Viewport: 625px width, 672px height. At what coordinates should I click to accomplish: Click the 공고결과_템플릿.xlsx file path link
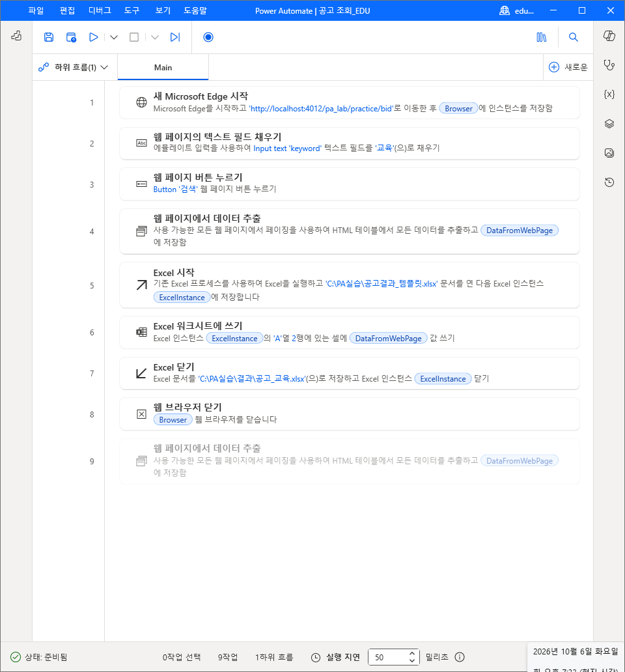(x=382, y=284)
